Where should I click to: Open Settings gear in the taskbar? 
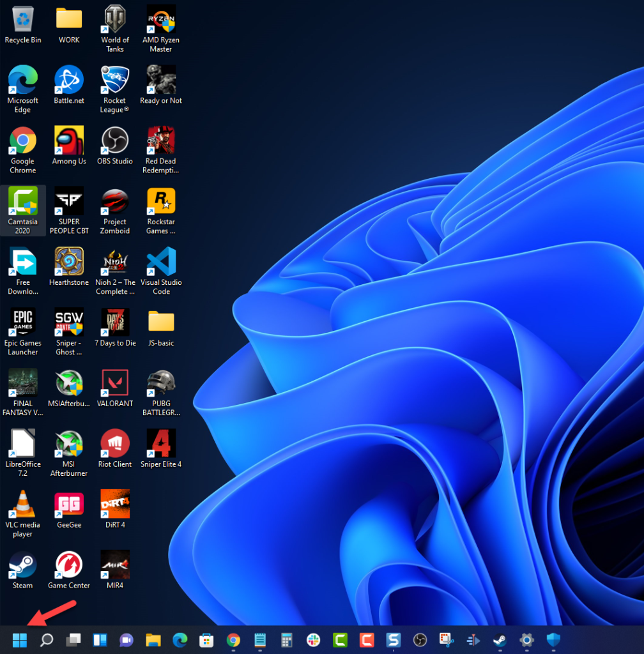[527, 639]
